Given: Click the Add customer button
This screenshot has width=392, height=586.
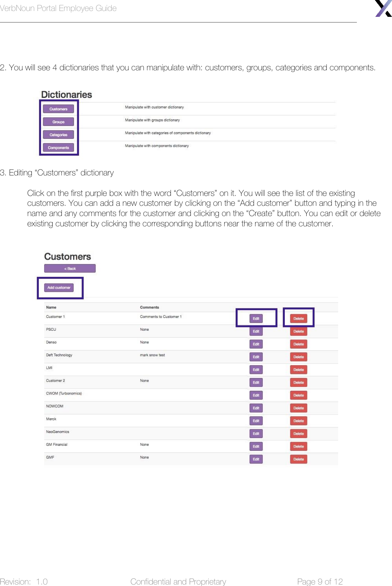Looking at the screenshot, I should [x=59, y=288].
